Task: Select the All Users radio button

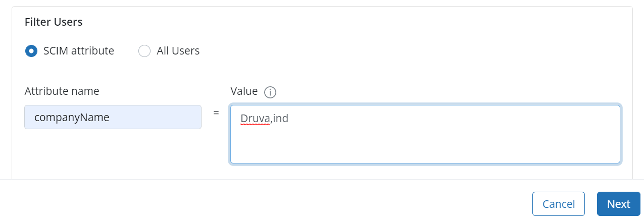Action: [144, 51]
